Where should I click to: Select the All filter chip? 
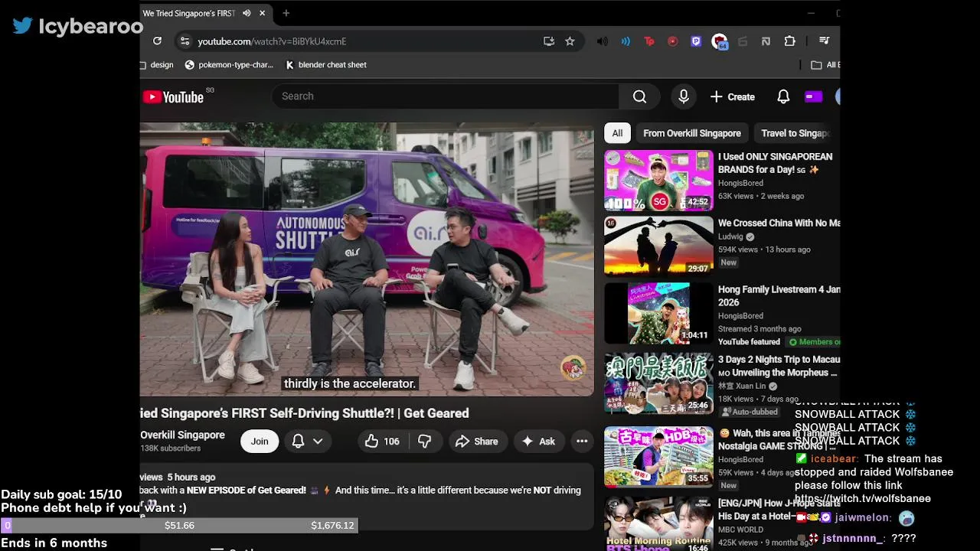[617, 133]
